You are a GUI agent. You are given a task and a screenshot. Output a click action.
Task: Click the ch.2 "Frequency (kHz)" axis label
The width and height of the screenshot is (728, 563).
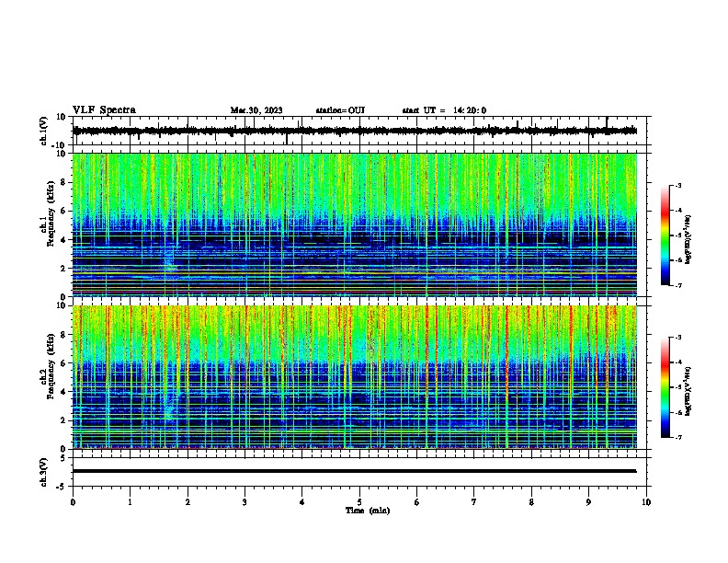(x=51, y=366)
